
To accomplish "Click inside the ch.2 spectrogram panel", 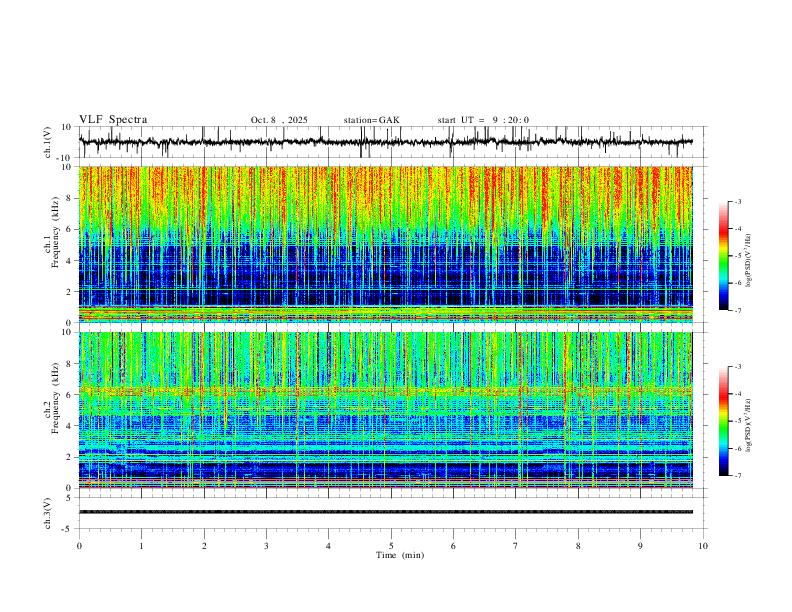I will coord(385,410).
